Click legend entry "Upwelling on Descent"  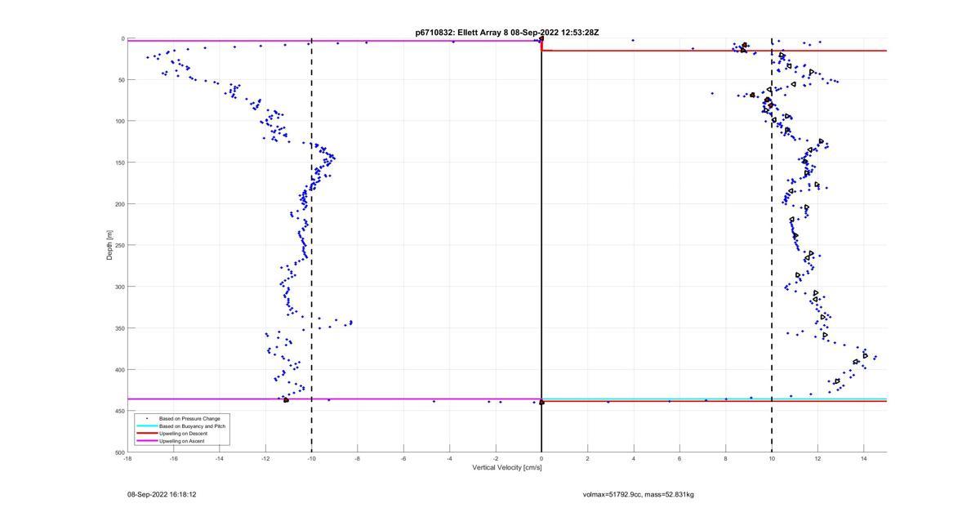[x=183, y=434]
